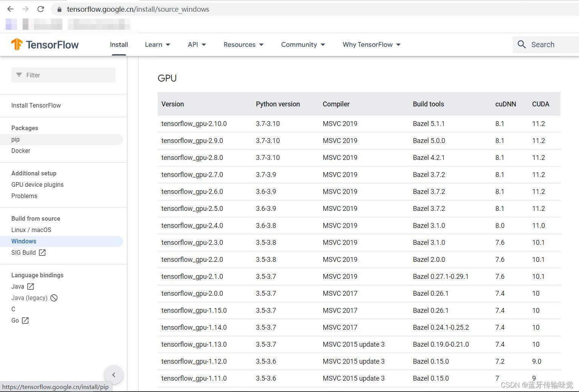Click external link icon next to Java
The width and height of the screenshot is (579, 392).
pyautogui.click(x=31, y=286)
